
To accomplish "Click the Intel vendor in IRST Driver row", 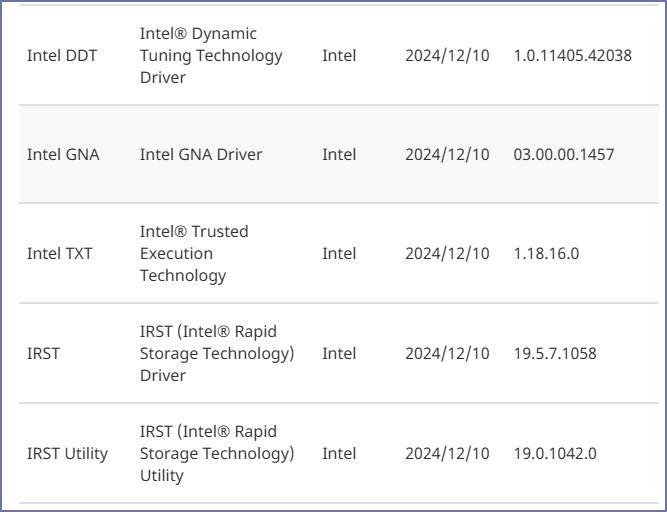I will (339, 353).
